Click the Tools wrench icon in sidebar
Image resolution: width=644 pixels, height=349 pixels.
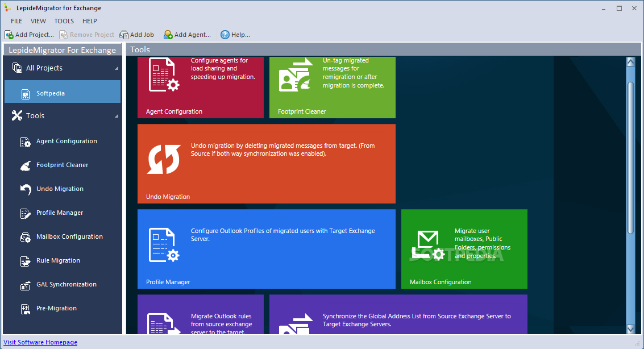tap(17, 116)
